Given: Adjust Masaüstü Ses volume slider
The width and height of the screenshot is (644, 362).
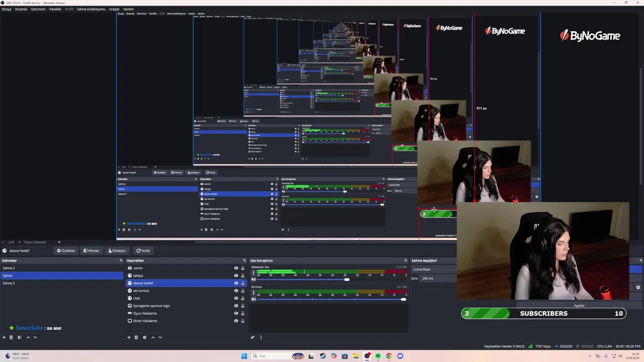Looking at the screenshot, I should pyautogui.click(x=347, y=279).
